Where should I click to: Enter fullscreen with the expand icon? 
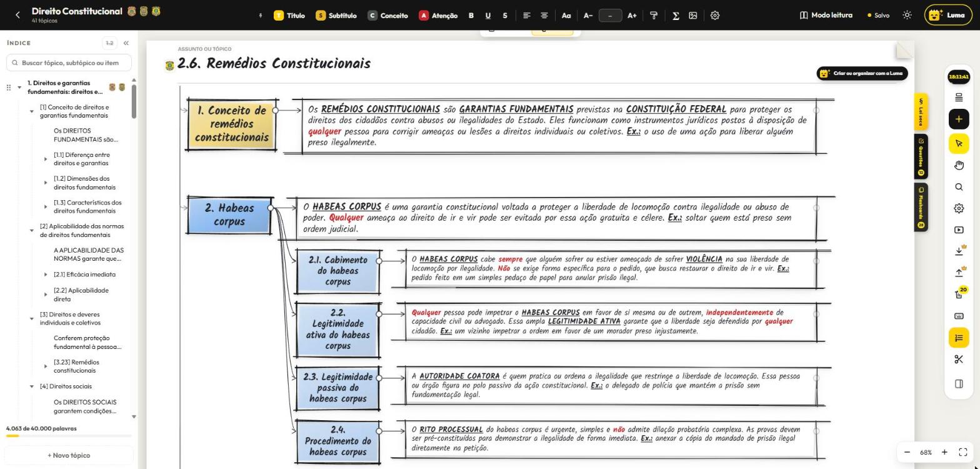pos(963,452)
